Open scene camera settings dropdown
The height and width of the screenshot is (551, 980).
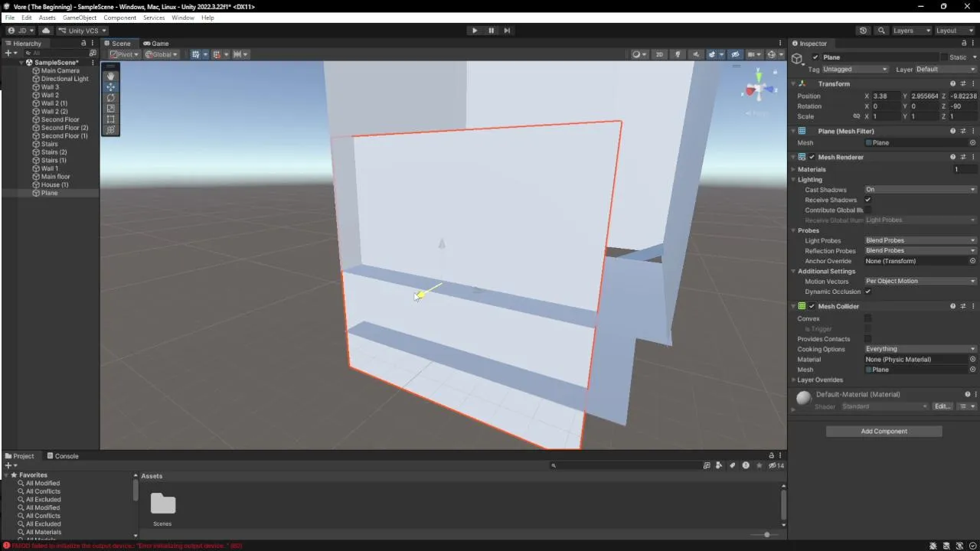pos(754,54)
